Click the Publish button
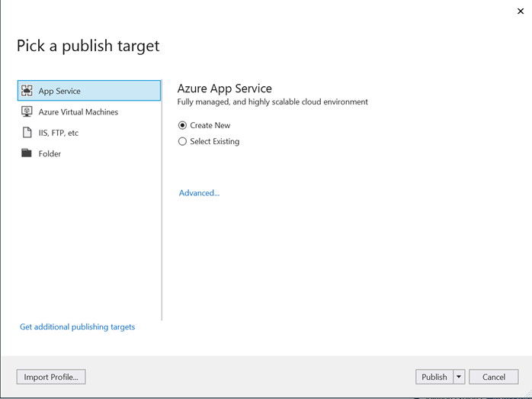The width and height of the screenshot is (532, 399). 434,377
